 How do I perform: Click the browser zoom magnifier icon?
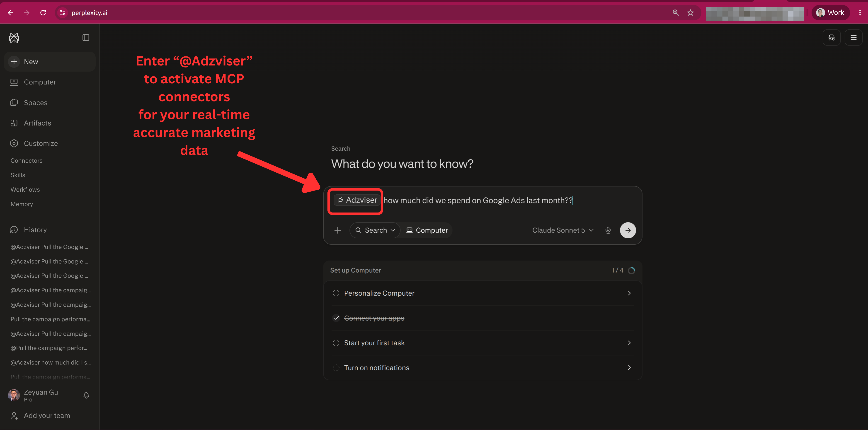click(676, 13)
